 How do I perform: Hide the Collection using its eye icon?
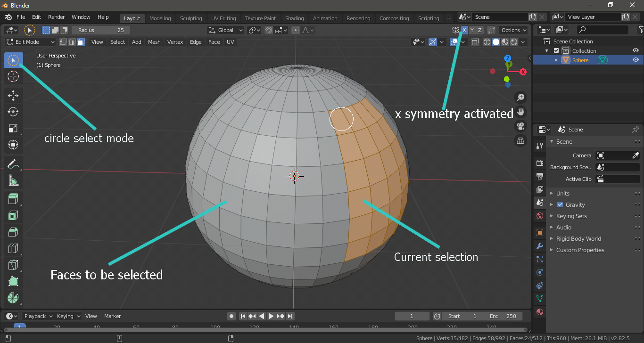click(636, 51)
